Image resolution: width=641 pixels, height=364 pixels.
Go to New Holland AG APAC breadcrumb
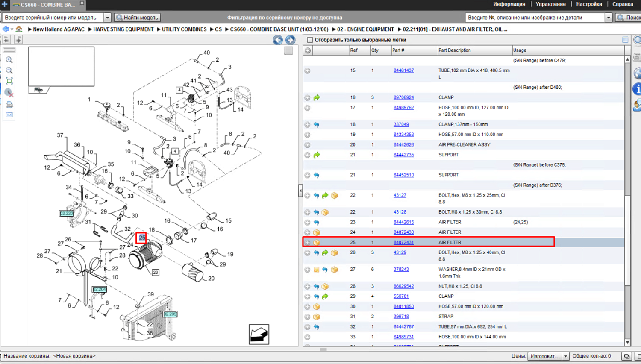point(59,29)
